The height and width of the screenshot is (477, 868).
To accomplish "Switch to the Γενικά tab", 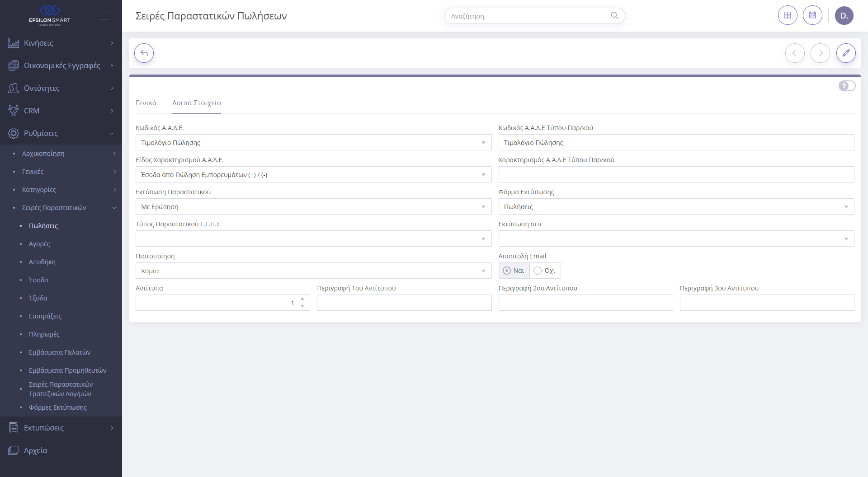I will point(146,103).
